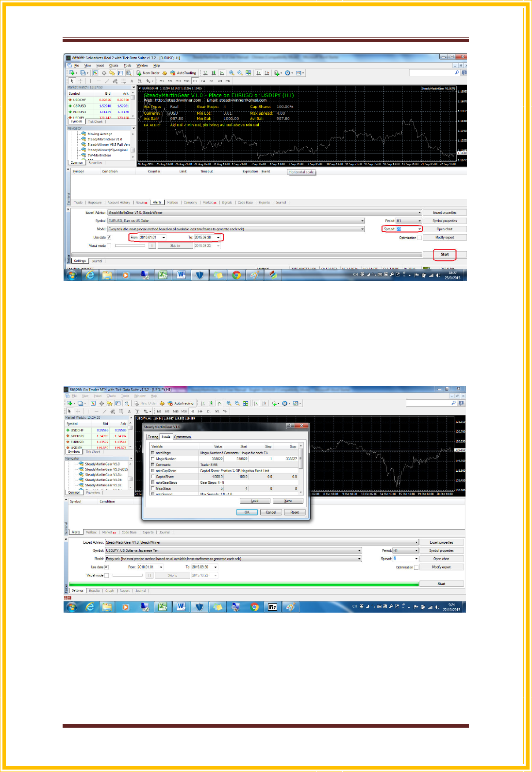Viewport: 532px width, 772px height.
Task: Click New Order icon in upper EURUSD screenshot
Action: coord(139,73)
